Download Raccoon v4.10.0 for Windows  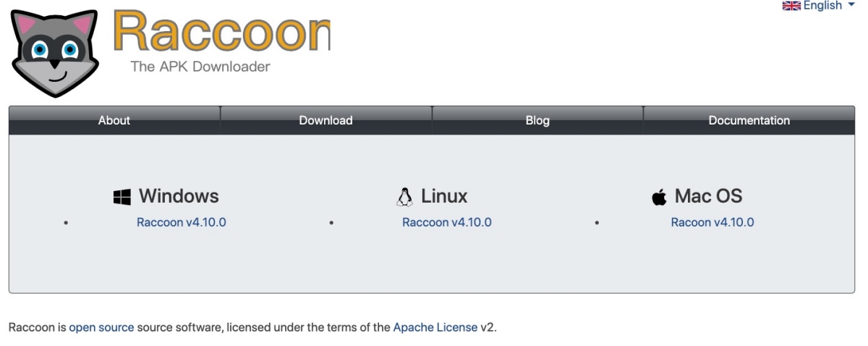coord(182,222)
